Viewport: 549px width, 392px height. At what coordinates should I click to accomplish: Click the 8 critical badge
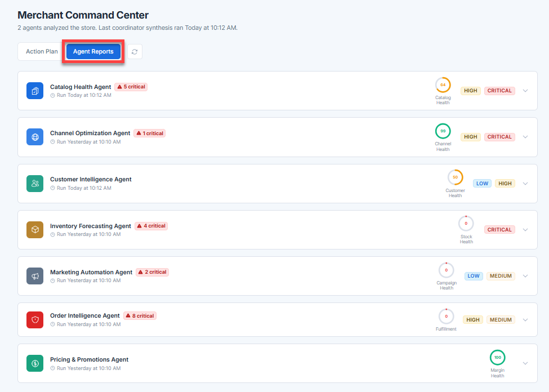click(140, 316)
